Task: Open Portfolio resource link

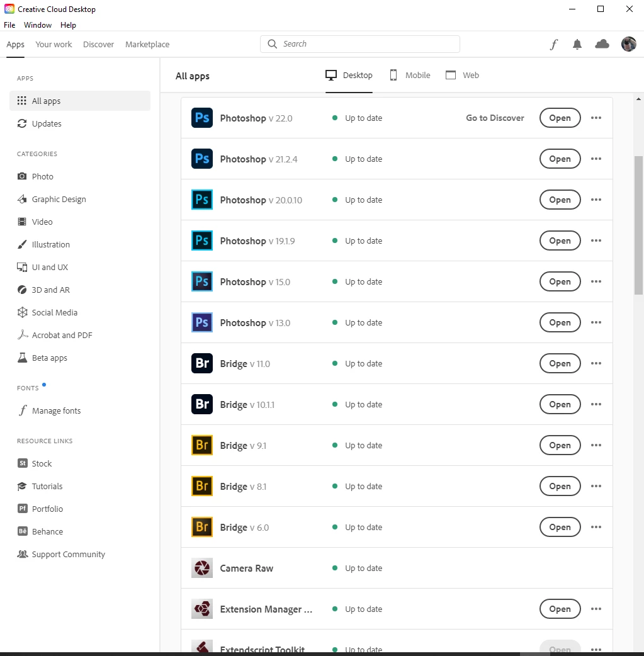Action: [x=40, y=509]
